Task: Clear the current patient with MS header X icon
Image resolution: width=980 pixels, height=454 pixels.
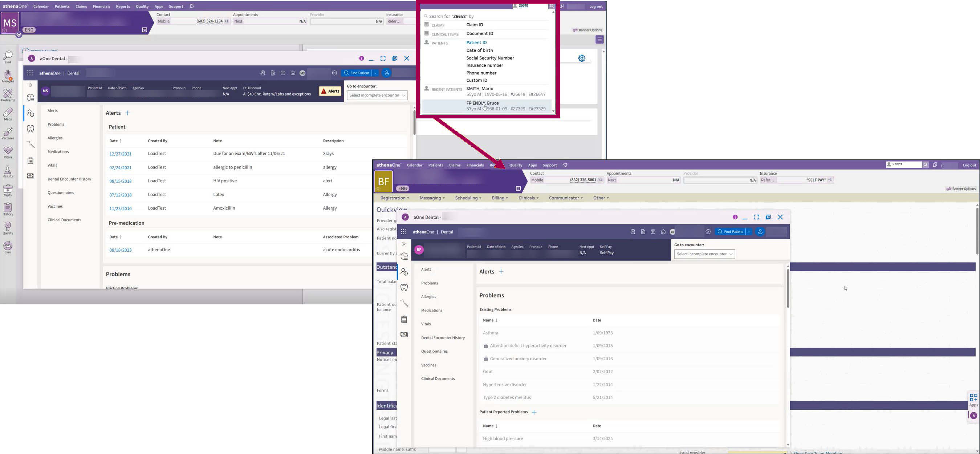Action: click(x=334, y=73)
